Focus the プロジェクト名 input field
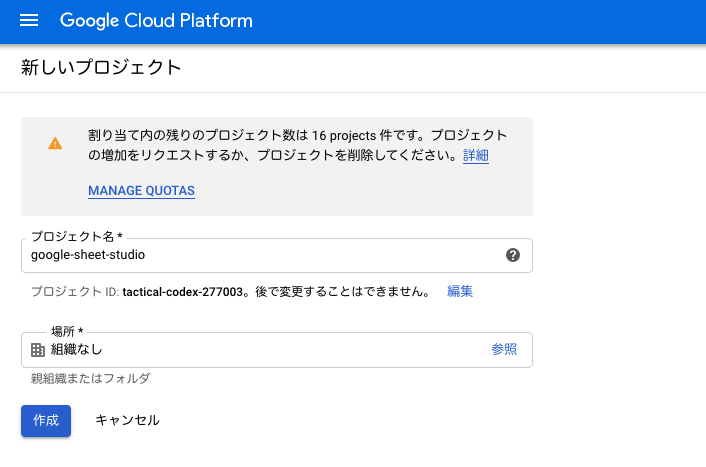Screen dimensions: 706x467 point(276,255)
